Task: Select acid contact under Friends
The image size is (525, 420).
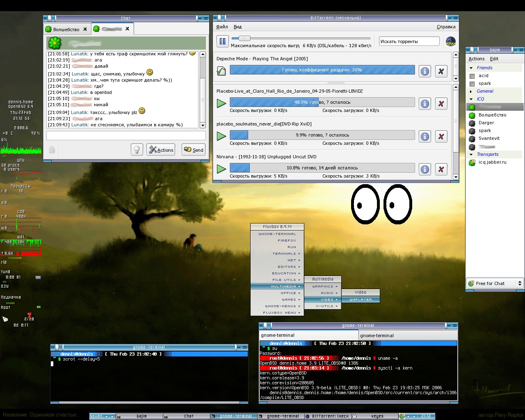Action: point(495,75)
